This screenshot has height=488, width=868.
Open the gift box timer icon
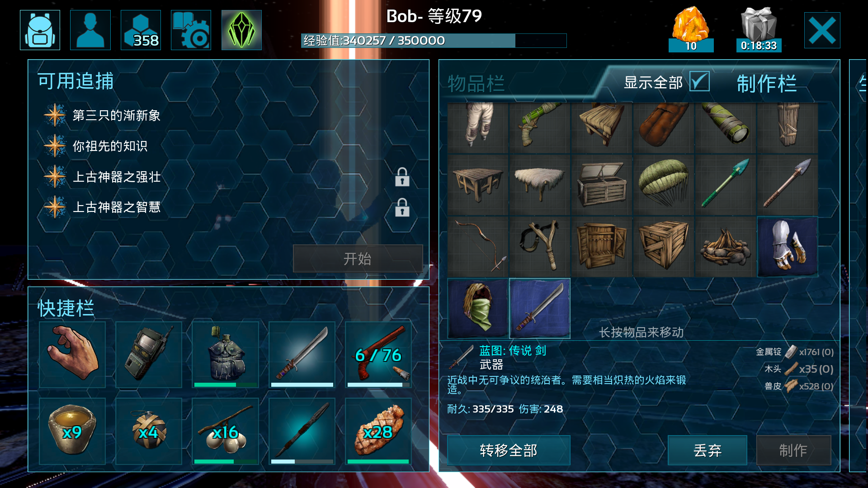coord(759,29)
